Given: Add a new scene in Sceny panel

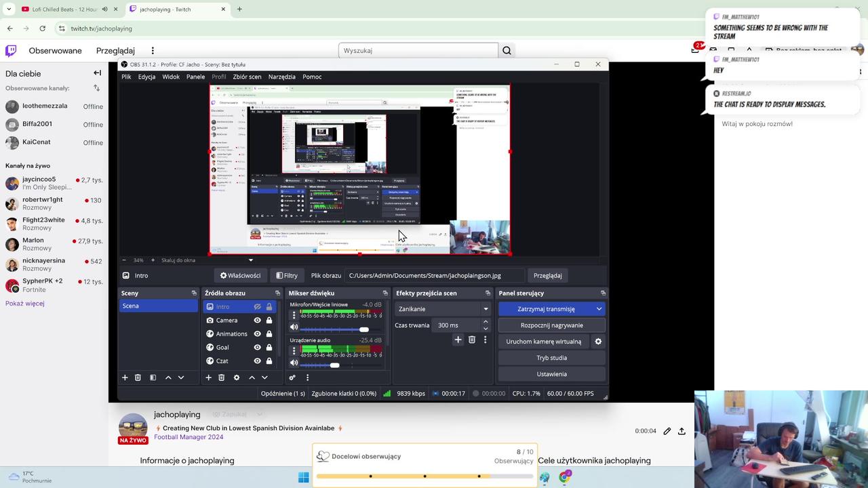Looking at the screenshot, I should tap(125, 378).
